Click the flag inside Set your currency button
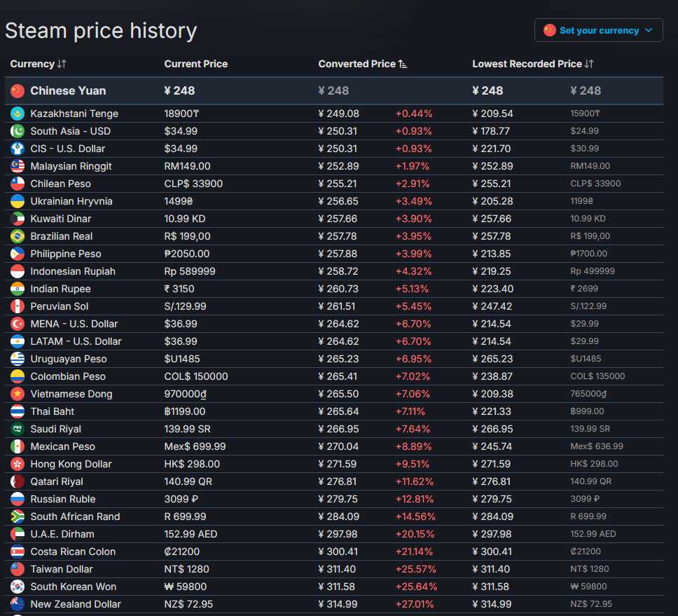 (550, 30)
